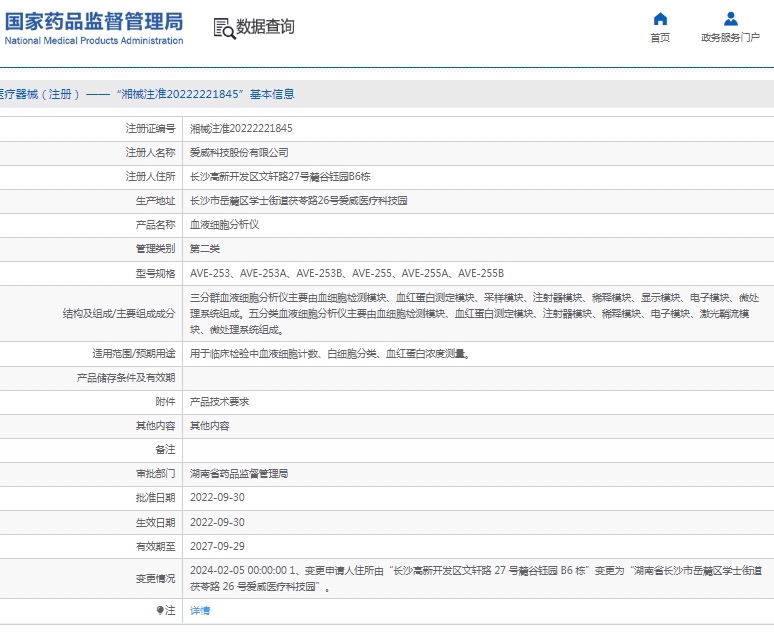Click the data query magnifier icon
Viewport: 774px width, 632px height.
[x=224, y=29]
